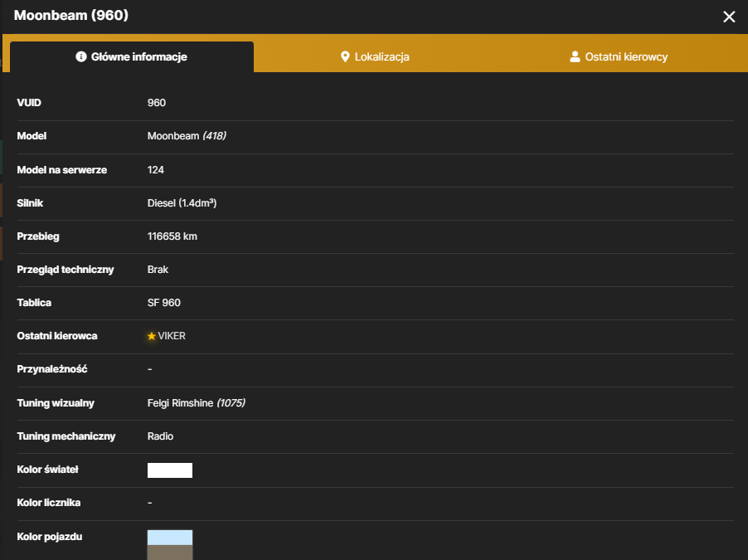This screenshot has width=748, height=560.
Task: Click the brown-gray vehicle color swatch
Action: (170, 553)
